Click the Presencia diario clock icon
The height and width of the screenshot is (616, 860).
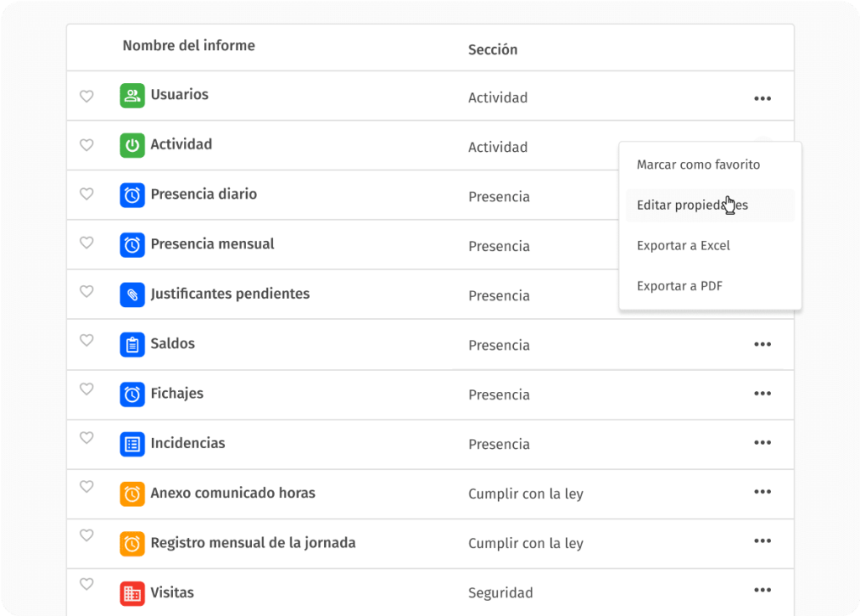point(132,195)
